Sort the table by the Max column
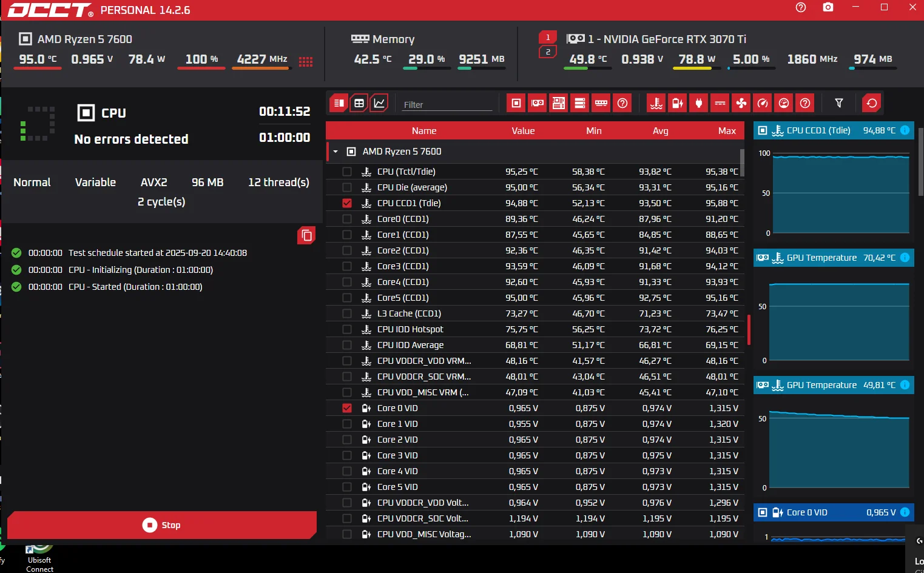This screenshot has width=924, height=573. click(x=727, y=130)
